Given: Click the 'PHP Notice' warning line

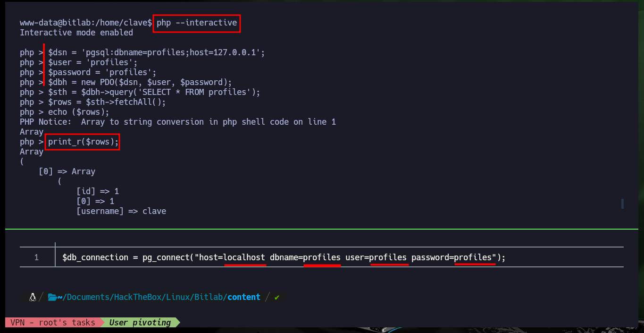Looking at the screenshot, I should [178, 122].
